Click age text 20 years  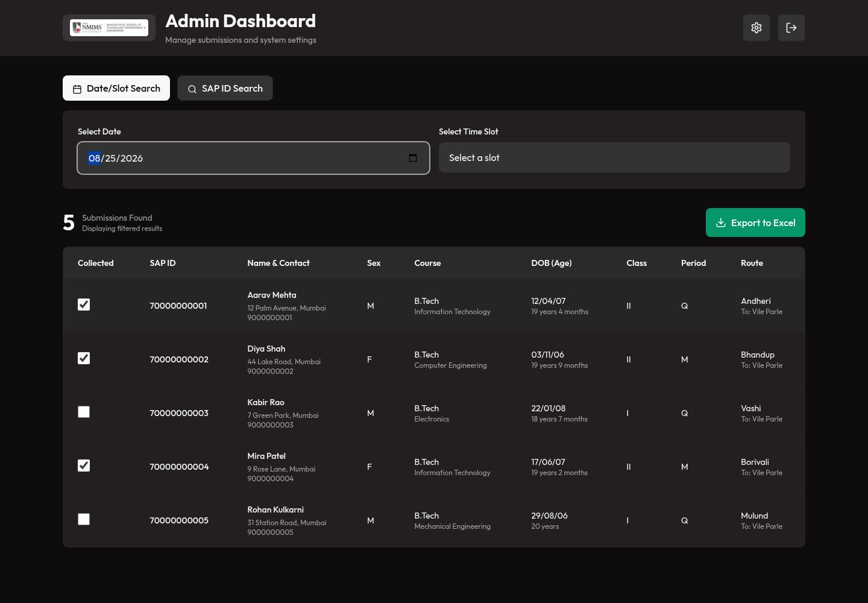coord(545,526)
